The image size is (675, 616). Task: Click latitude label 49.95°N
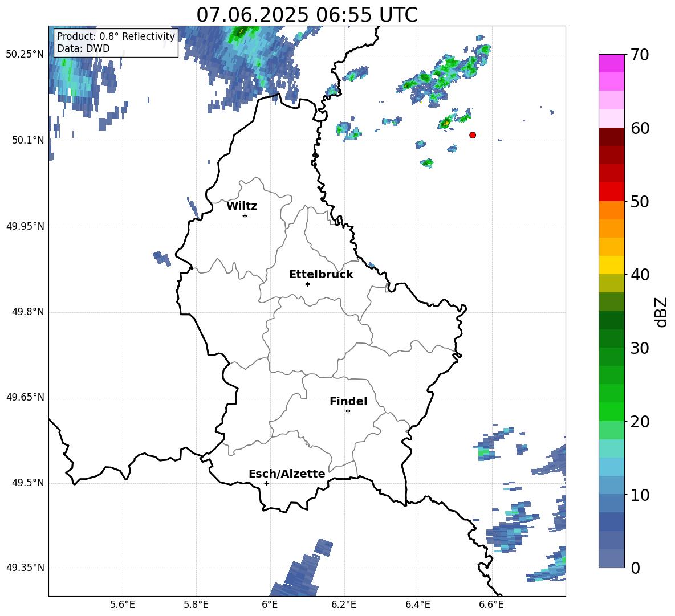25,226
